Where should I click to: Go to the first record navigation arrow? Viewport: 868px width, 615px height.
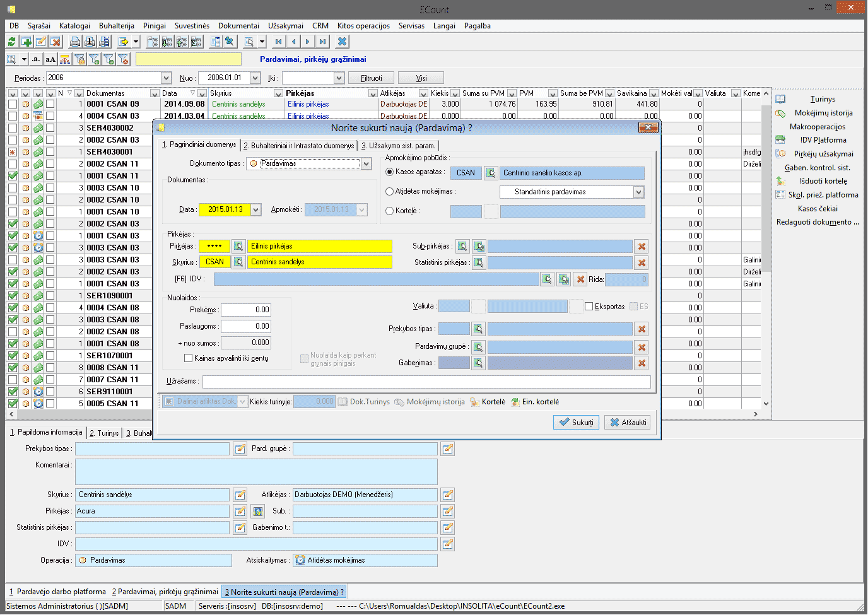278,42
